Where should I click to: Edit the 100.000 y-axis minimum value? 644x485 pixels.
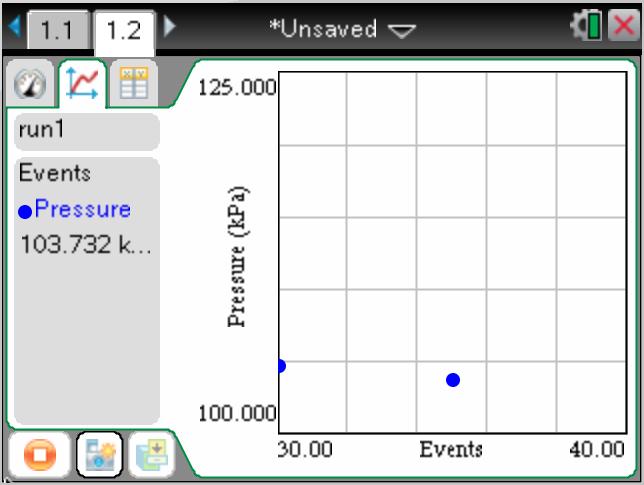point(237,413)
